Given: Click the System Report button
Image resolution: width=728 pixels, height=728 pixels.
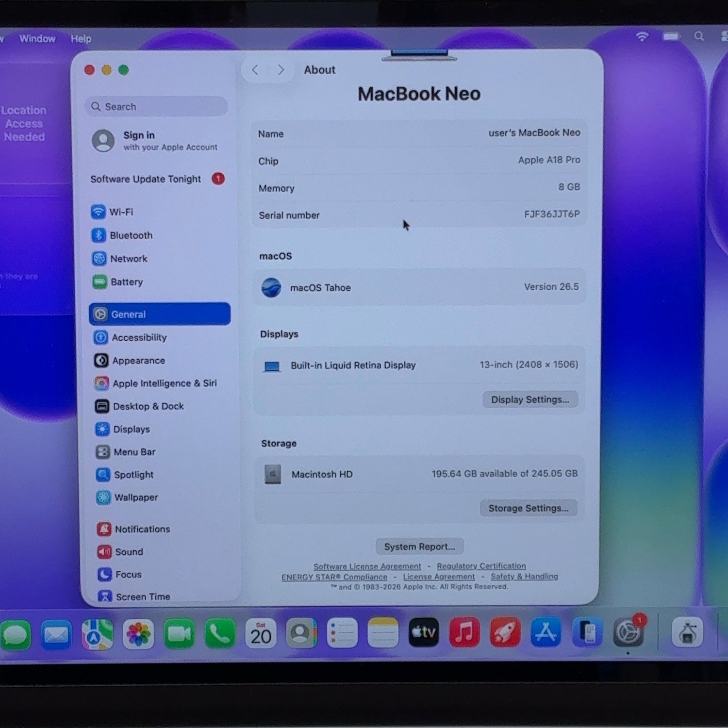Looking at the screenshot, I should click(x=419, y=546).
